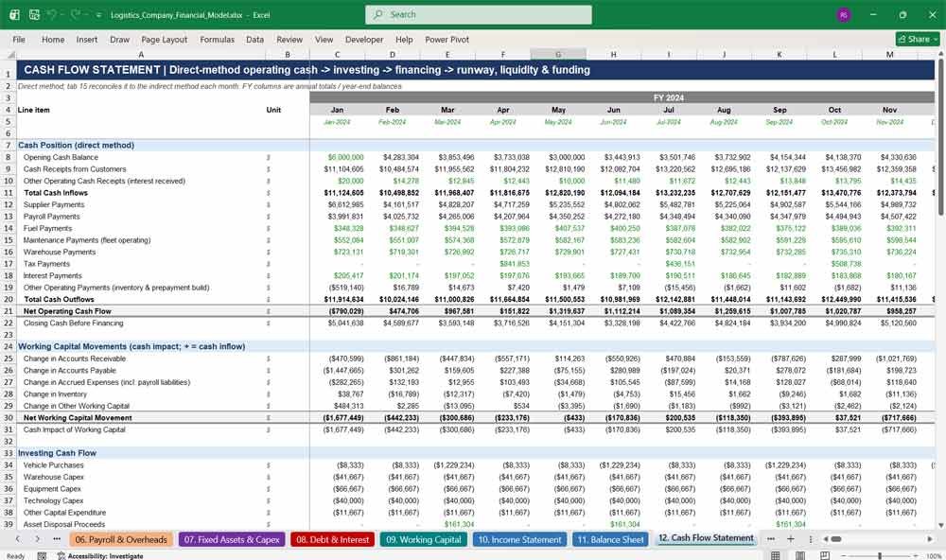Open the Draw ribbon tab
The width and height of the screenshot is (946, 560).
tap(119, 39)
